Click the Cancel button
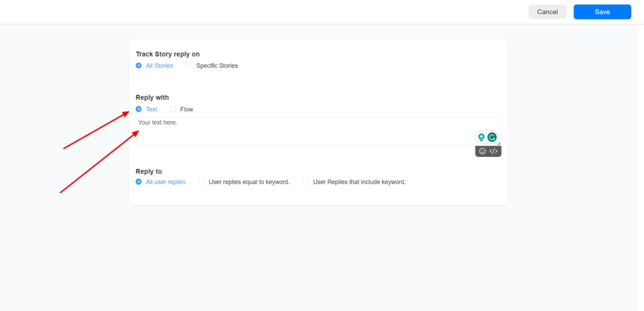Screen dimensions: 644x311 [x=547, y=12]
